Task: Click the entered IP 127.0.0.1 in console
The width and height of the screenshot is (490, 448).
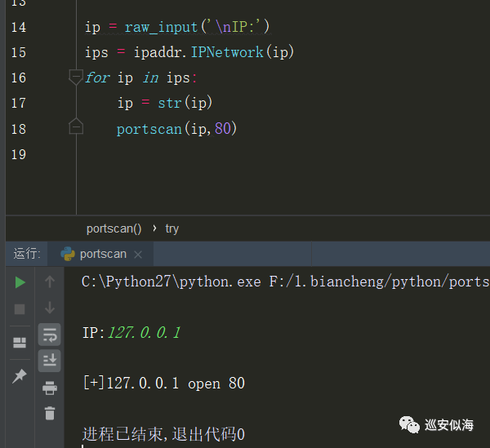Action: [144, 332]
